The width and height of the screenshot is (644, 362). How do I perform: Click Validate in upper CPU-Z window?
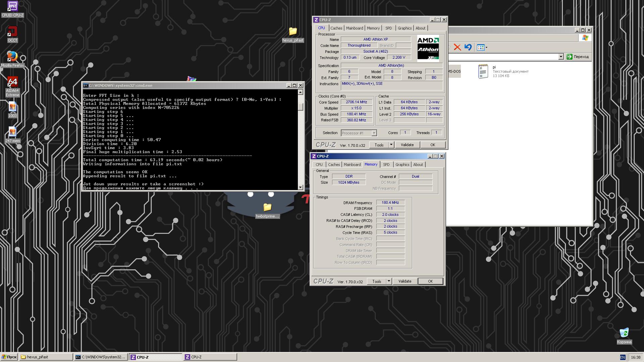tap(407, 145)
